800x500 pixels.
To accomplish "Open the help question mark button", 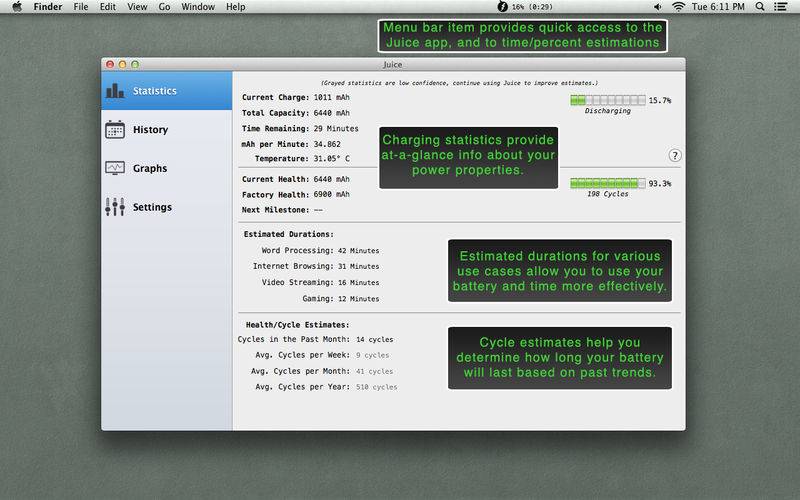I will 674,156.
